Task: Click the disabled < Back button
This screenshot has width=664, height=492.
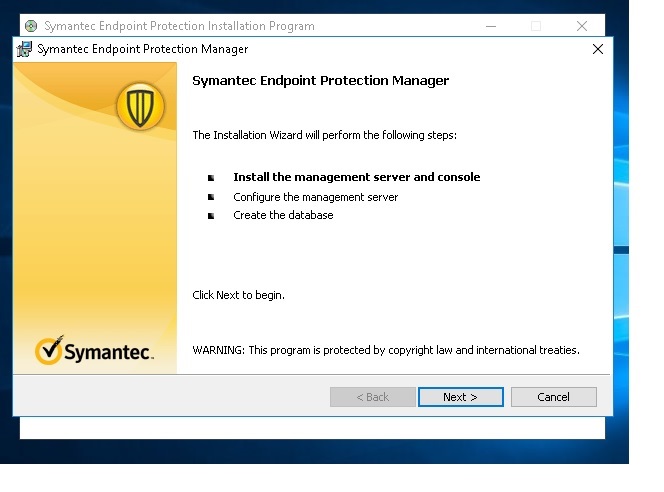Action: [373, 397]
